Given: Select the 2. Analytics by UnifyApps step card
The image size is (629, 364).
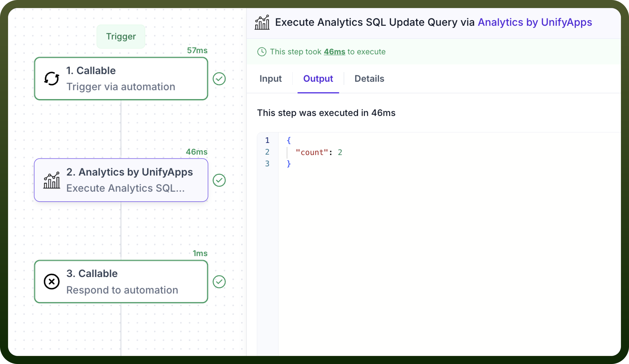Looking at the screenshot, I should tap(121, 180).
